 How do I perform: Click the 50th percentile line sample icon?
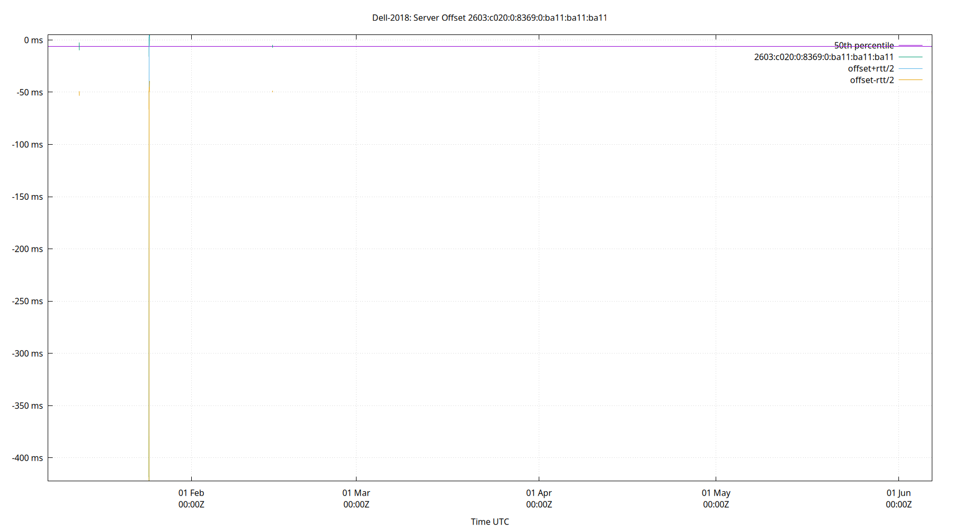click(910, 45)
